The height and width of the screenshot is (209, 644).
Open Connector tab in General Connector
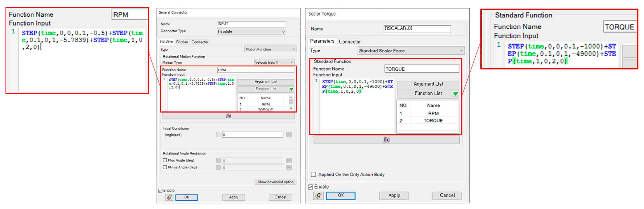pyautogui.click(x=200, y=42)
